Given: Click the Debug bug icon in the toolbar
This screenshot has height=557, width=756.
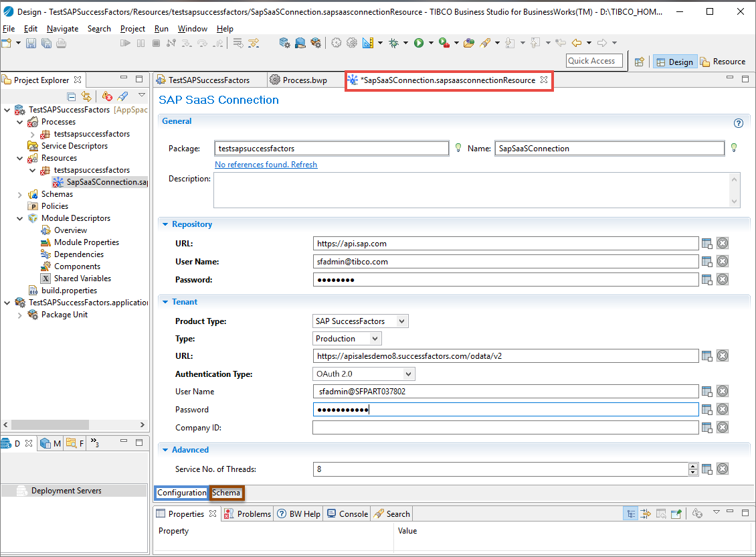Looking at the screenshot, I should pyautogui.click(x=394, y=43).
